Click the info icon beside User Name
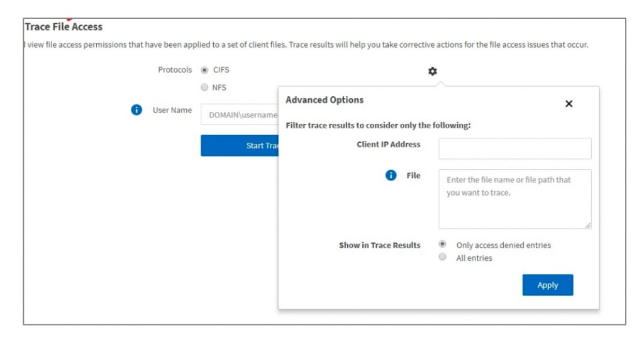 136,110
